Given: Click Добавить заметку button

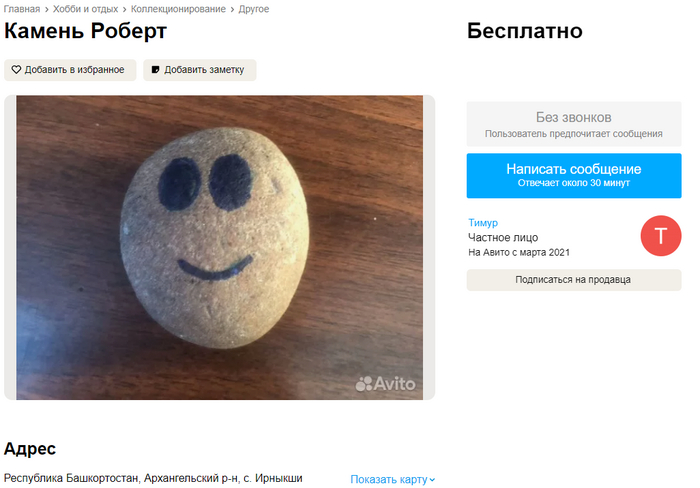Looking at the screenshot, I should click(200, 70).
